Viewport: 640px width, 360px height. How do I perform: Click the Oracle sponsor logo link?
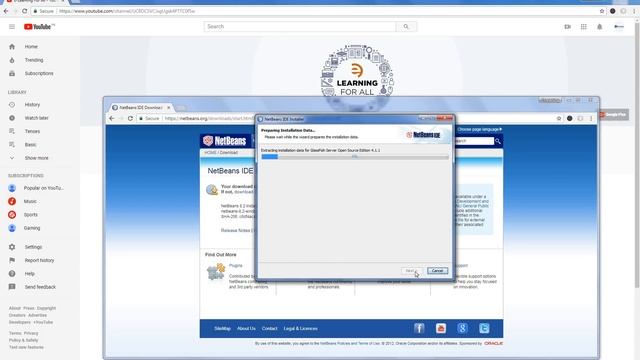pos(493,344)
